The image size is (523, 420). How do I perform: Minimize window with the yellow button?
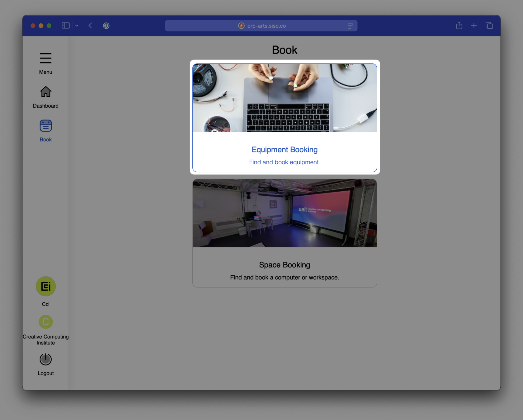tap(41, 26)
